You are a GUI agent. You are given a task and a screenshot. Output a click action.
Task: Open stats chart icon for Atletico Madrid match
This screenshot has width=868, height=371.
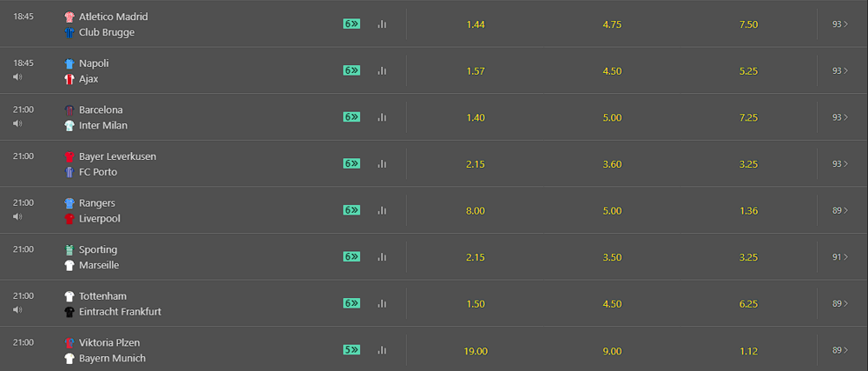coord(381,24)
